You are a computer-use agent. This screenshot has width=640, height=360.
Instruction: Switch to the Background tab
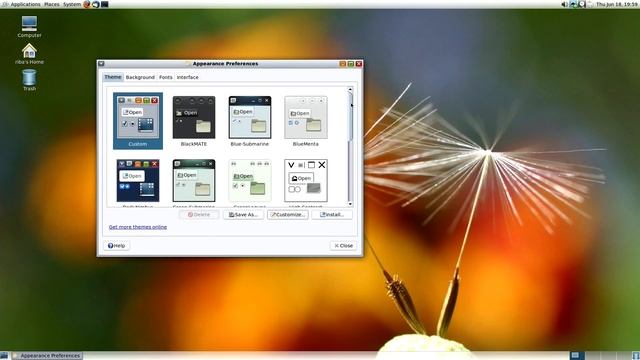pos(140,77)
